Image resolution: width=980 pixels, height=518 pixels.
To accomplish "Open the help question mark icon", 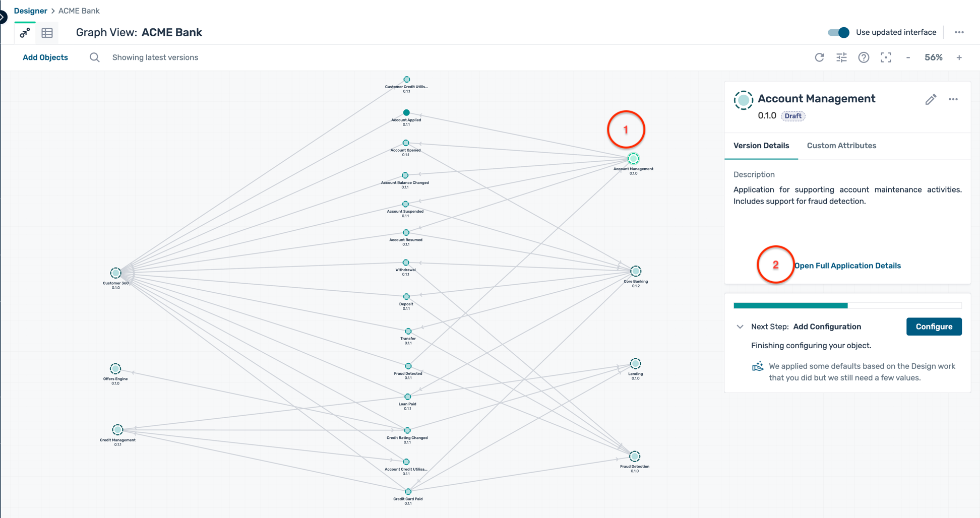I will (x=864, y=57).
